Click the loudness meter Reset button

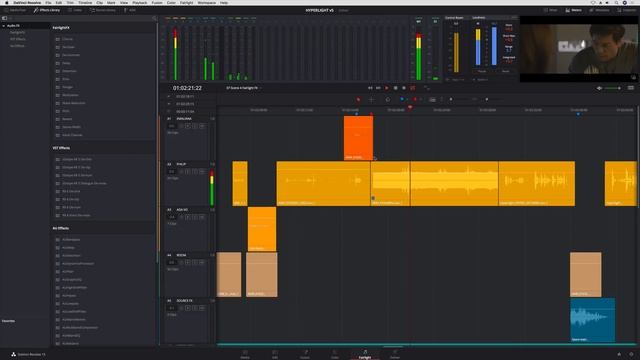coord(505,71)
